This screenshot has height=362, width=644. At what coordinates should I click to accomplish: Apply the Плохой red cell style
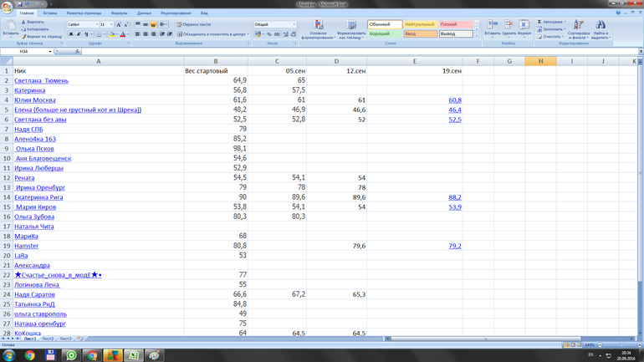(449, 25)
